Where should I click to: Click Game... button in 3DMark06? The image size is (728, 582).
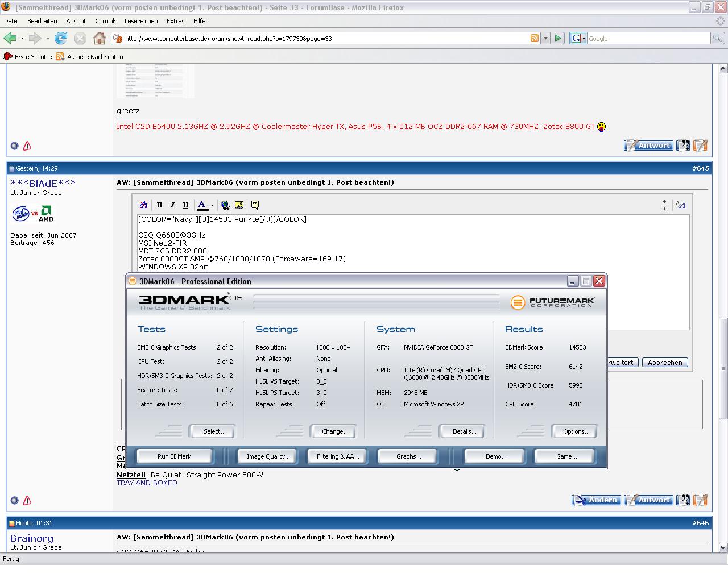[x=565, y=456]
